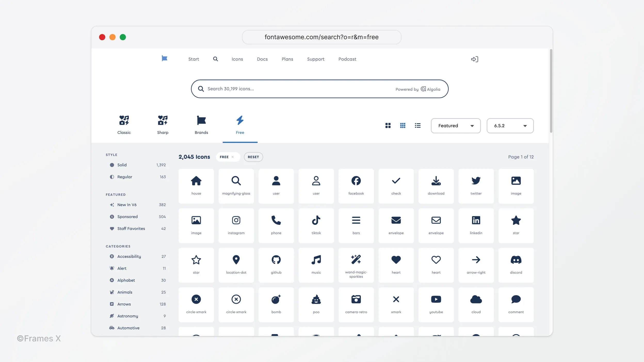This screenshot has height=362, width=644.
Task: Filter by Staff Favorites
Action: pyautogui.click(x=138, y=228)
